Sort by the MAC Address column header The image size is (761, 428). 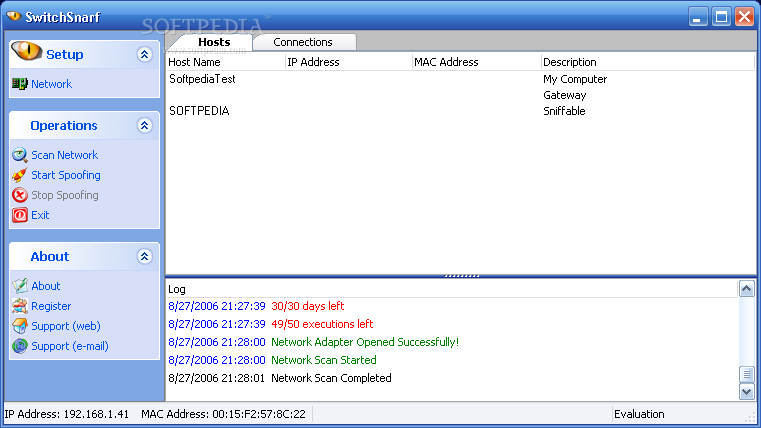pyautogui.click(x=477, y=62)
